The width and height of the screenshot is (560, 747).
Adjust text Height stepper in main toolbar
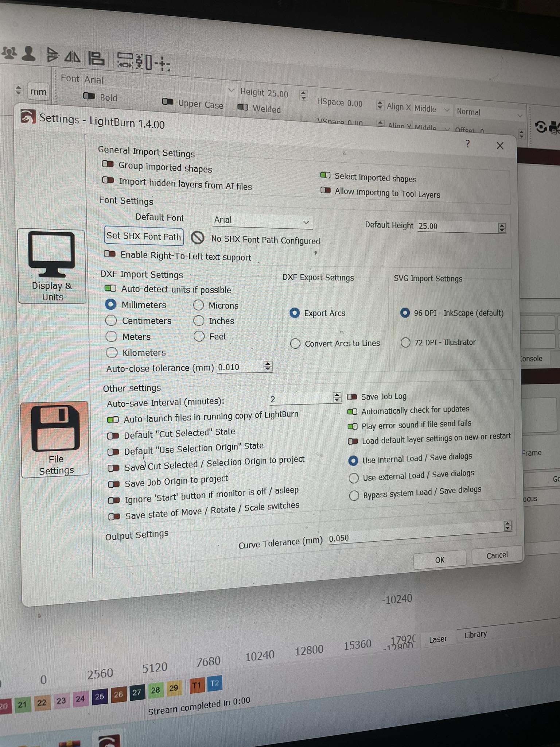[303, 95]
